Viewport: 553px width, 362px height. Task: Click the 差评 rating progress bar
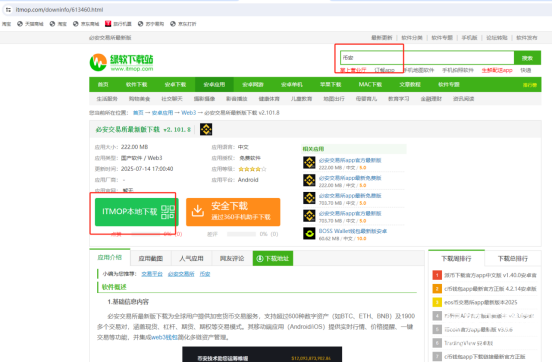[x=242, y=234]
